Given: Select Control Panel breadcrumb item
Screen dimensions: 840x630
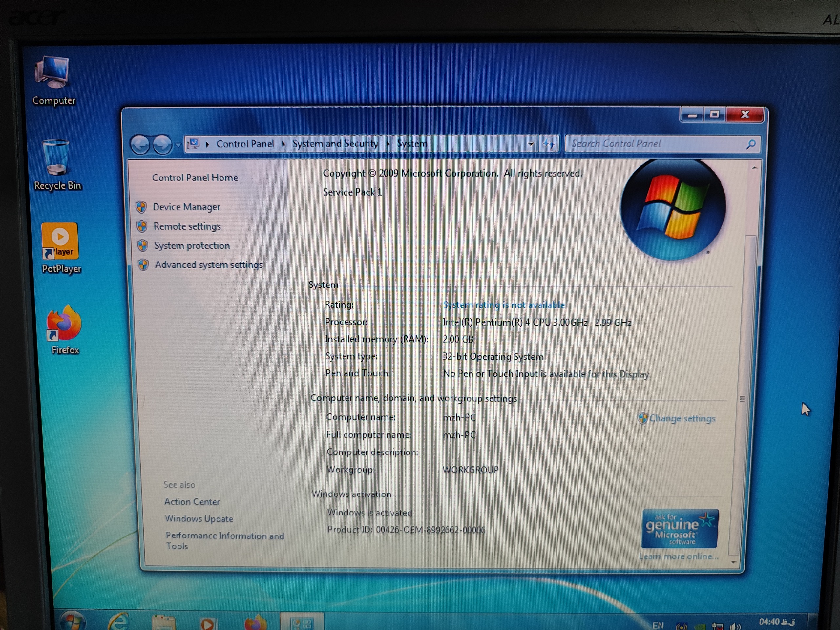Looking at the screenshot, I should 245,144.
